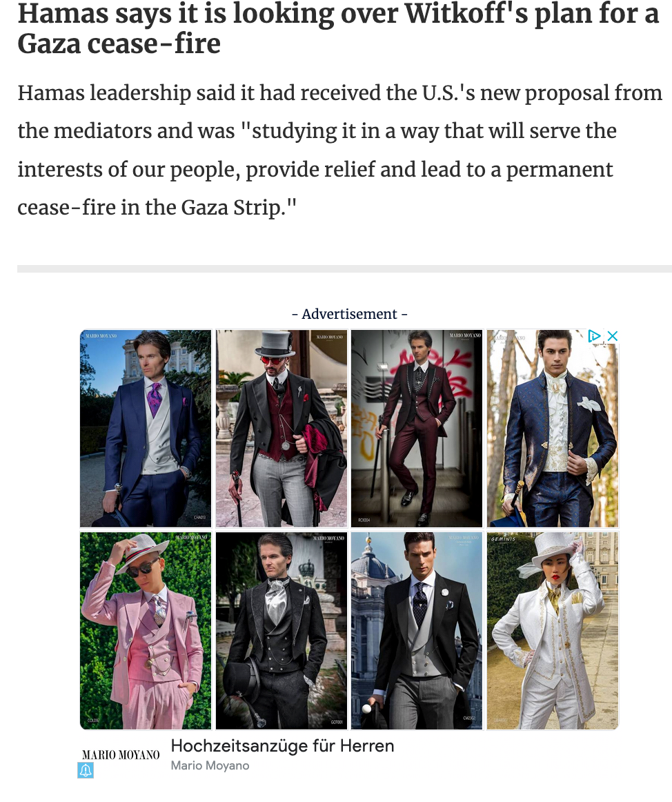
Task: Click the blue bell notification icon
Action: [86, 770]
